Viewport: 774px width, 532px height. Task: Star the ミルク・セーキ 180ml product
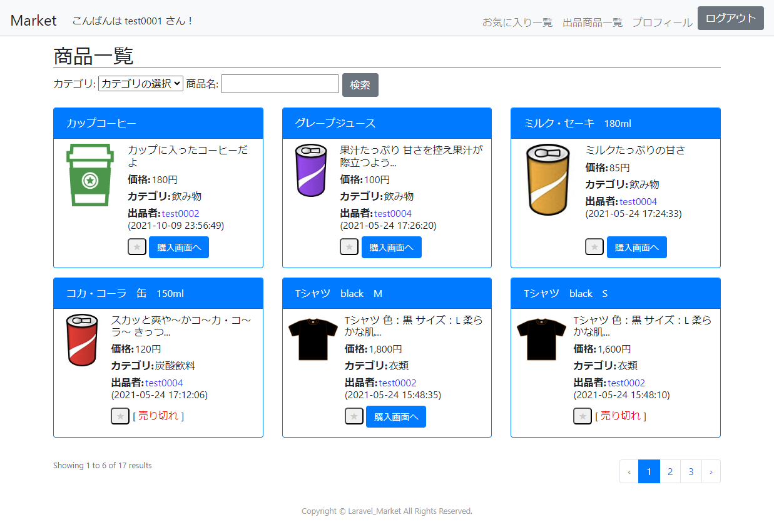click(x=594, y=247)
